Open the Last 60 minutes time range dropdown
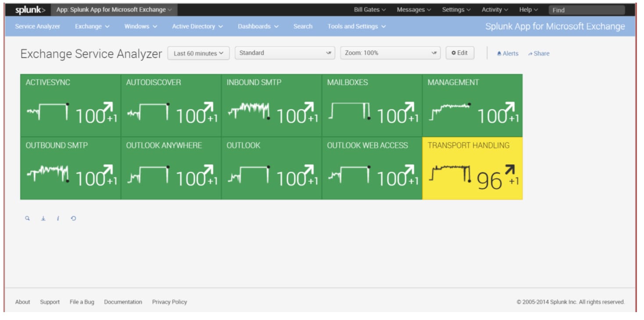 coord(199,53)
